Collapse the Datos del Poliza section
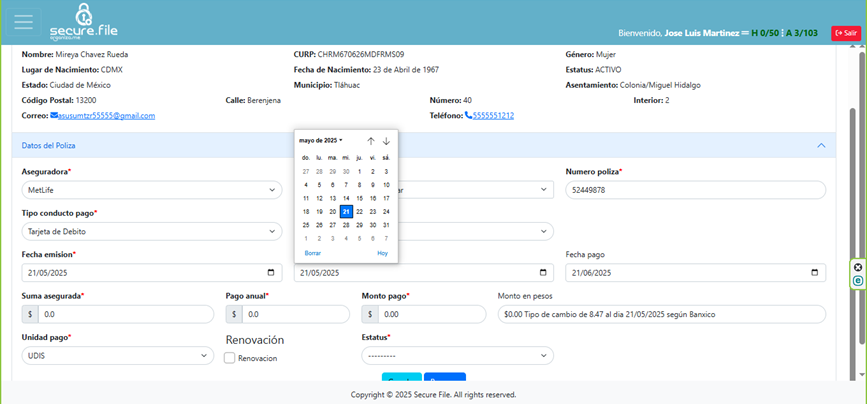This screenshot has width=867, height=404. [821, 146]
